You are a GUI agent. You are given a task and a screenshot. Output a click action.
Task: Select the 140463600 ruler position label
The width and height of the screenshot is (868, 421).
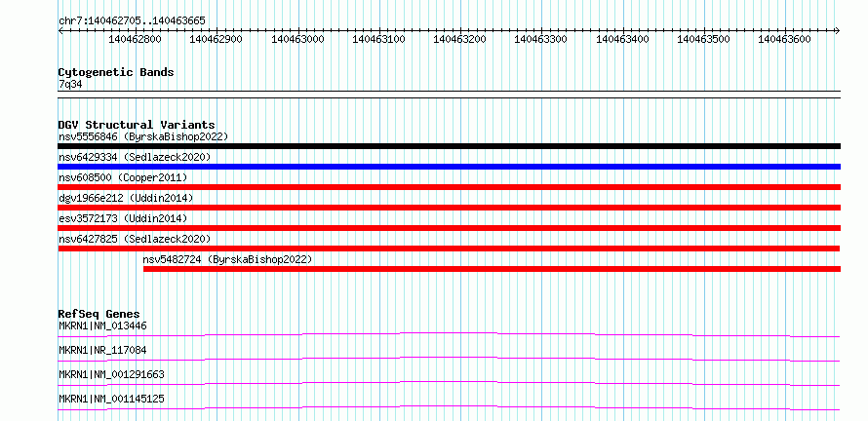784,39
